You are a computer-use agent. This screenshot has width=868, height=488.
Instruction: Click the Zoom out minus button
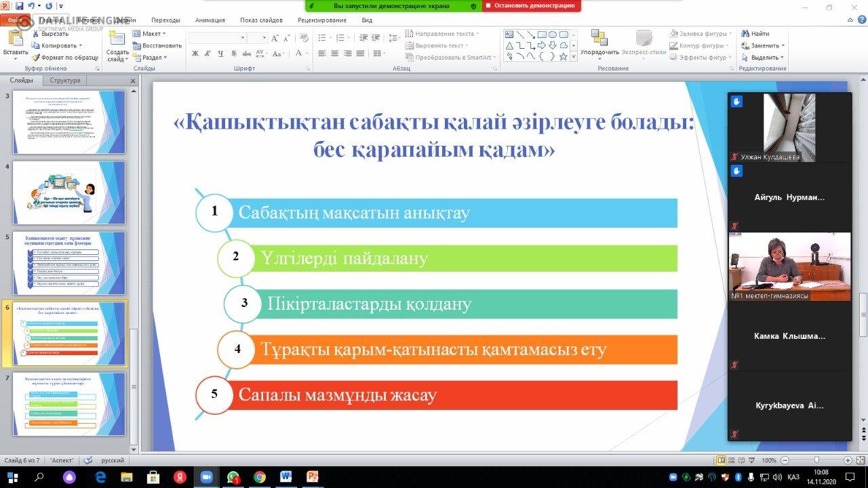tap(785, 460)
